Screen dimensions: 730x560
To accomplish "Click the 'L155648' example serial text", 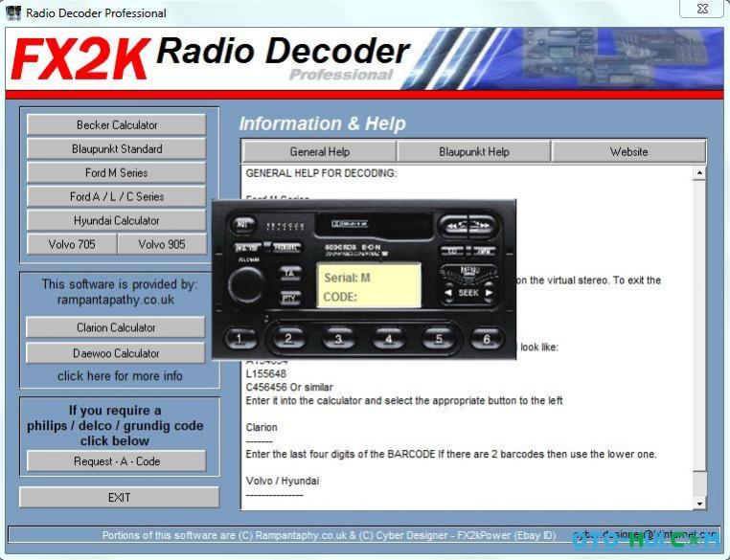I will [265, 373].
